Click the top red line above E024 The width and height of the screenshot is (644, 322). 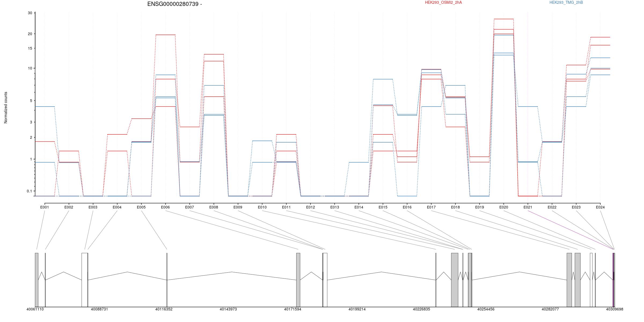[600, 37]
